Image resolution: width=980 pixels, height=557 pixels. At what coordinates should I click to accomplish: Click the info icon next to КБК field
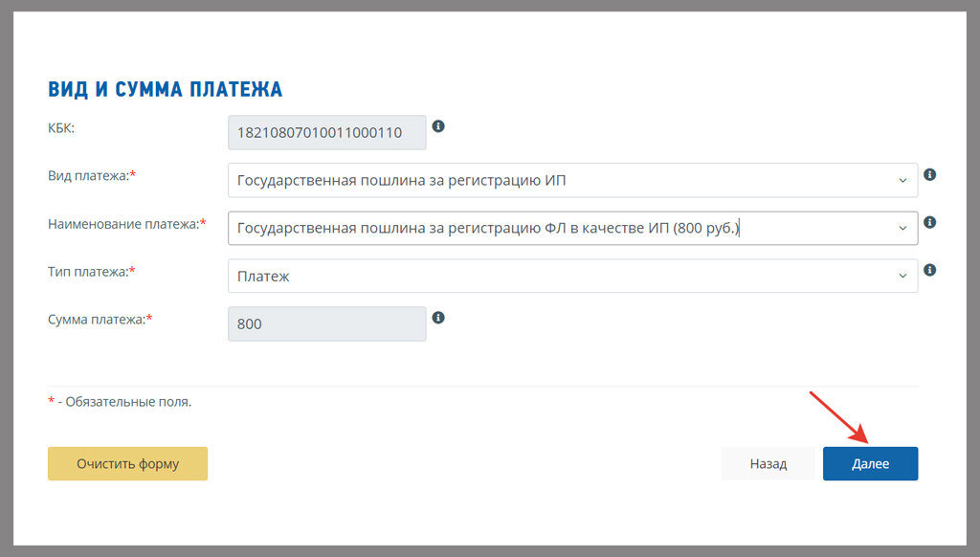coord(438,126)
